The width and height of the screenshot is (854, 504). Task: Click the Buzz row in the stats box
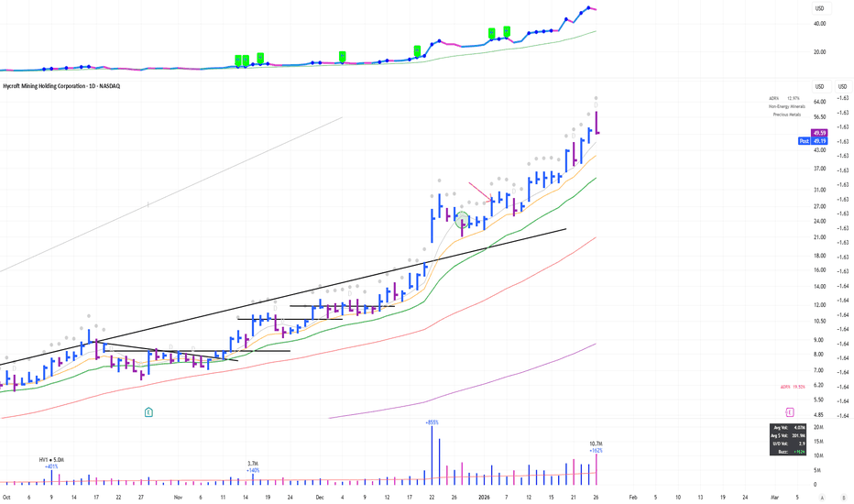tap(787, 452)
